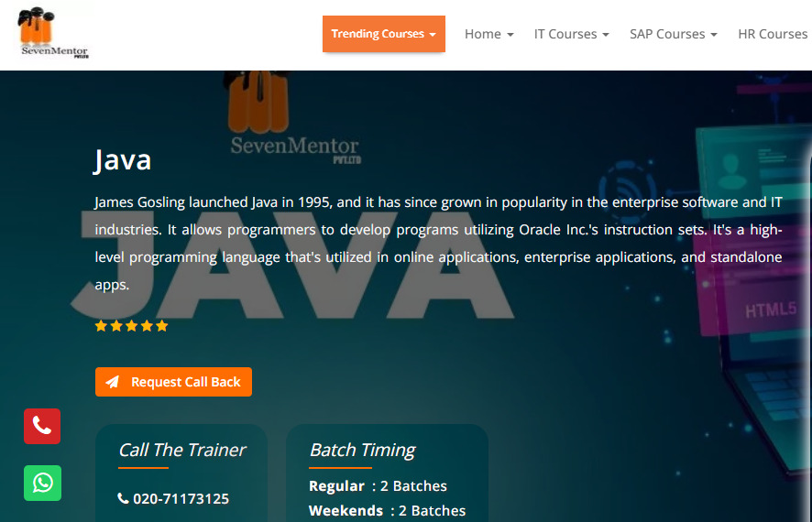Image resolution: width=812 pixels, height=522 pixels.
Task: Select HR Courses in the navigation bar
Action: 773,34
